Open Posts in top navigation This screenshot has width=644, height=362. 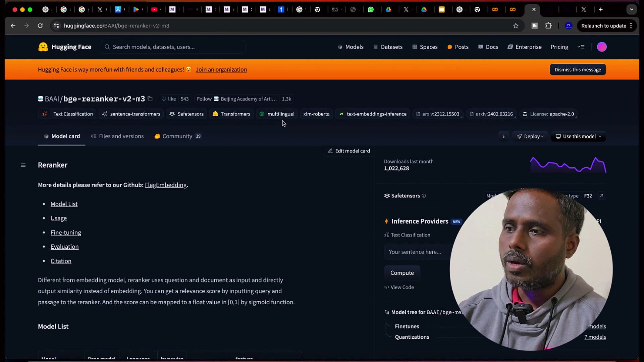click(x=458, y=47)
